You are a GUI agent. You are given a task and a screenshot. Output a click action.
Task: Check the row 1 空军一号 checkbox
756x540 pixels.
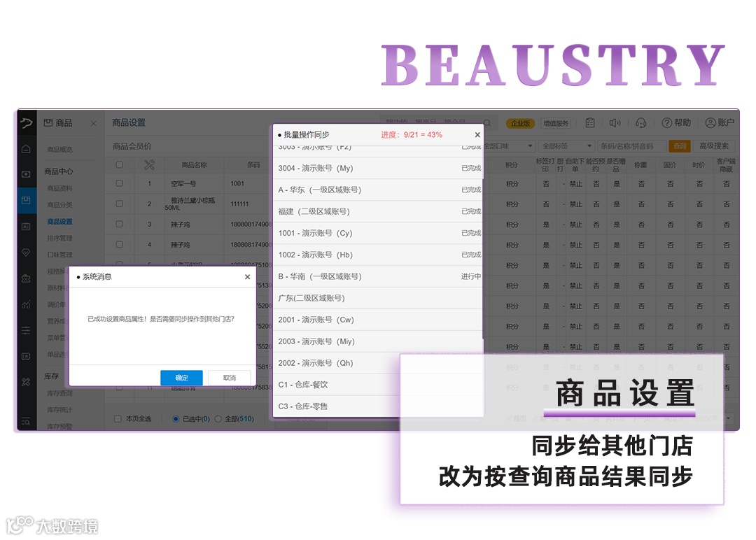119,183
